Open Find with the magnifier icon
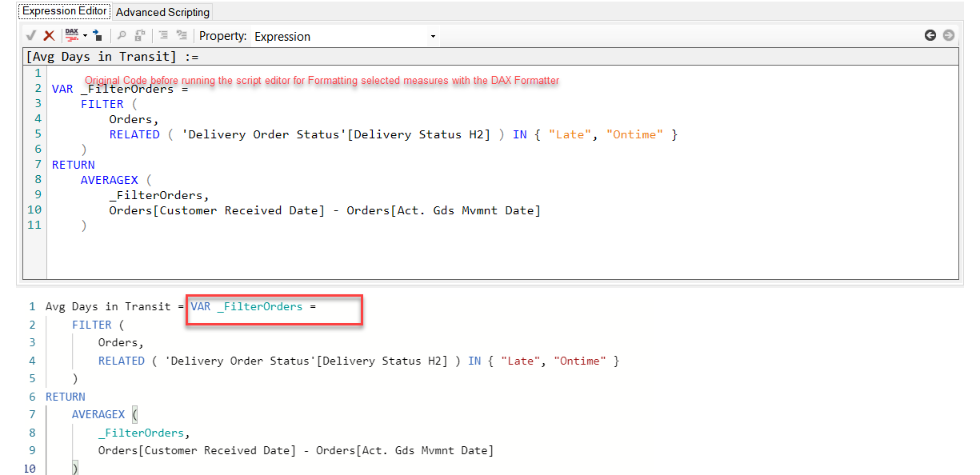The height and width of the screenshot is (475, 980). (x=122, y=35)
